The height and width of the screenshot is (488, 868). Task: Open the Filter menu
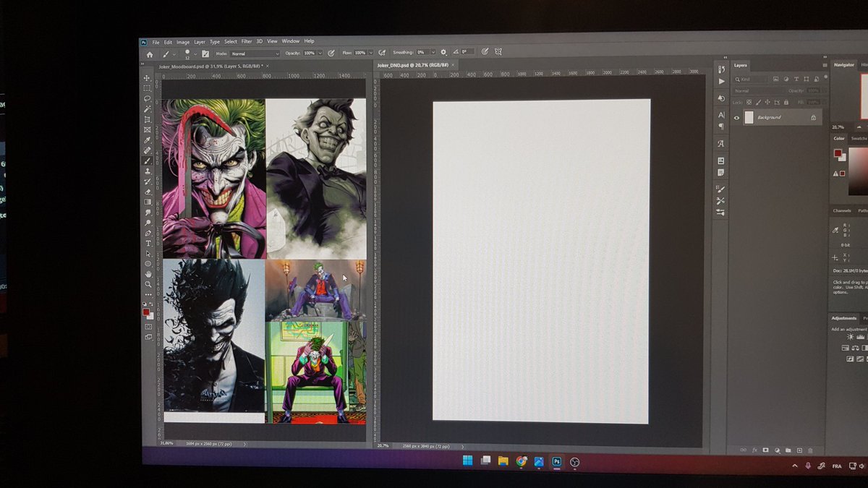pos(247,42)
